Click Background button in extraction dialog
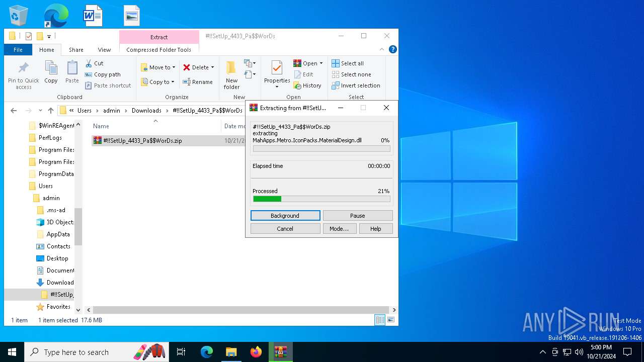The image size is (644, 362). (285, 215)
